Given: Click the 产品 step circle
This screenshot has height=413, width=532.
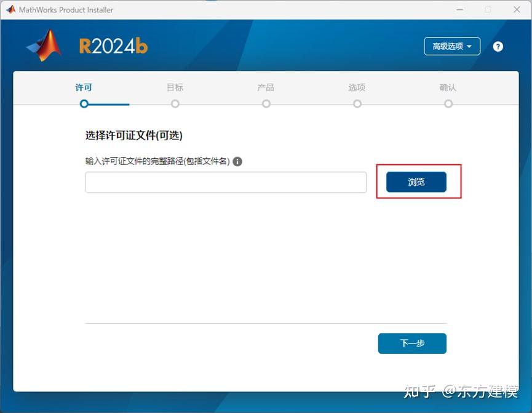Looking at the screenshot, I should 266,104.
